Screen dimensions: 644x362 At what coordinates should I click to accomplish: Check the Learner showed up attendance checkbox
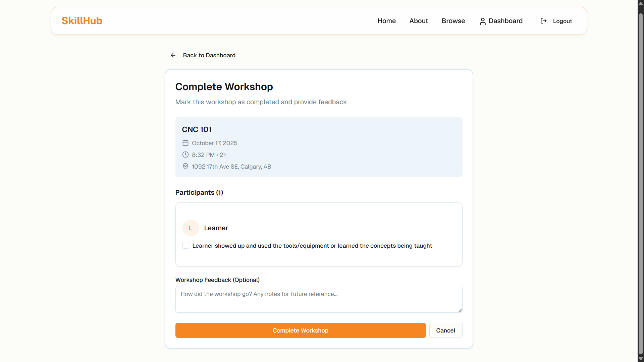tap(186, 246)
